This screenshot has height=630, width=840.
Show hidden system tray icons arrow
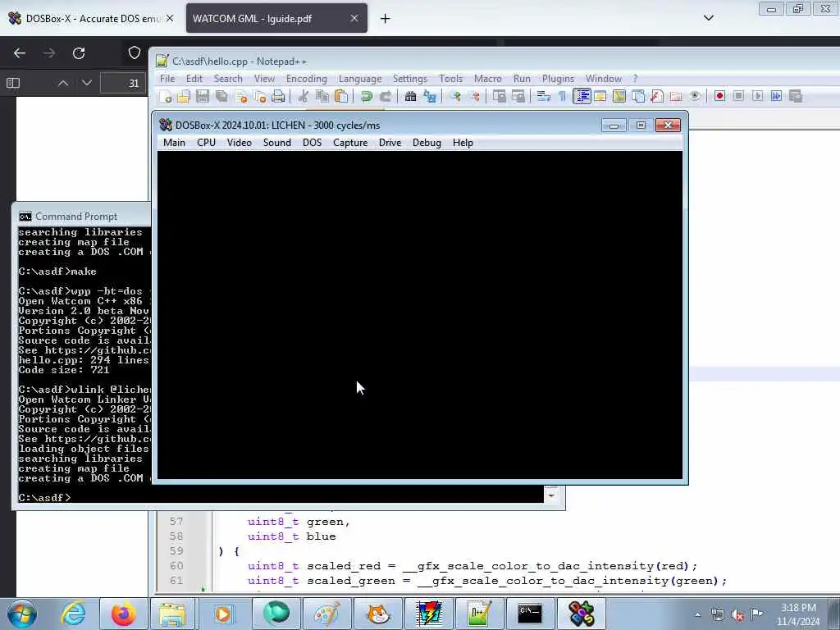pyautogui.click(x=697, y=614)
